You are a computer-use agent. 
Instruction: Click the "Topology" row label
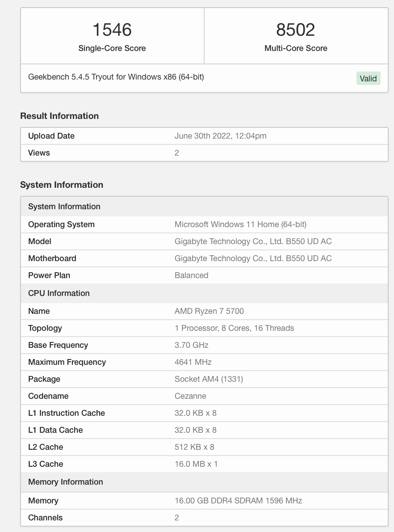click(x=45, y=328)
